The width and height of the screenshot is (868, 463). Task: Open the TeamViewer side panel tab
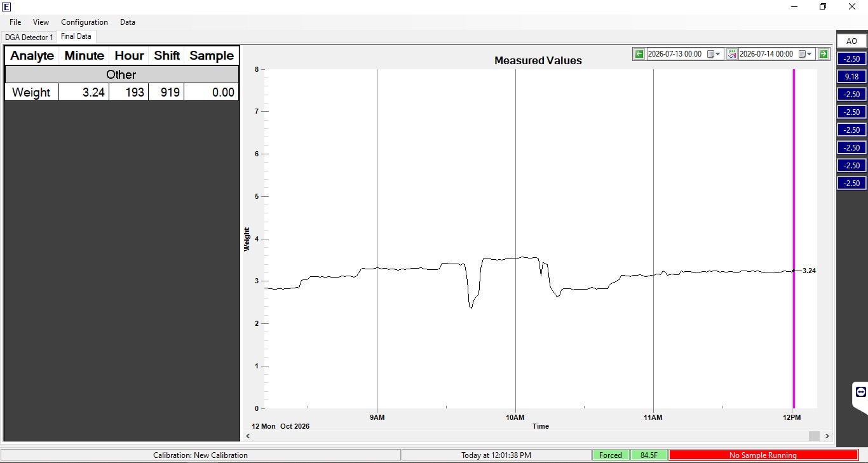pos(860,393)
